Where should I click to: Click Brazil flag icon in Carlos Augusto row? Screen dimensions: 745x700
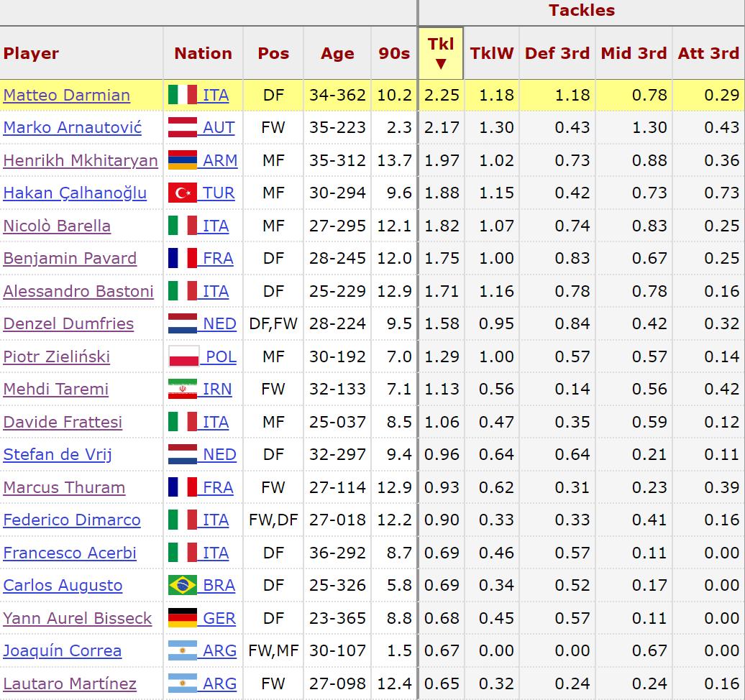click(182, 586)
